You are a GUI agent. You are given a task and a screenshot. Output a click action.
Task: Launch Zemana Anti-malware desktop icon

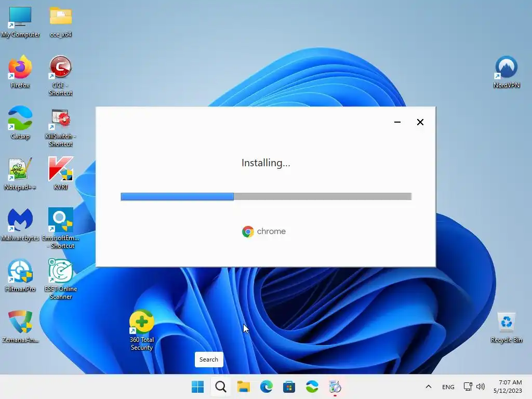point(20,326)
